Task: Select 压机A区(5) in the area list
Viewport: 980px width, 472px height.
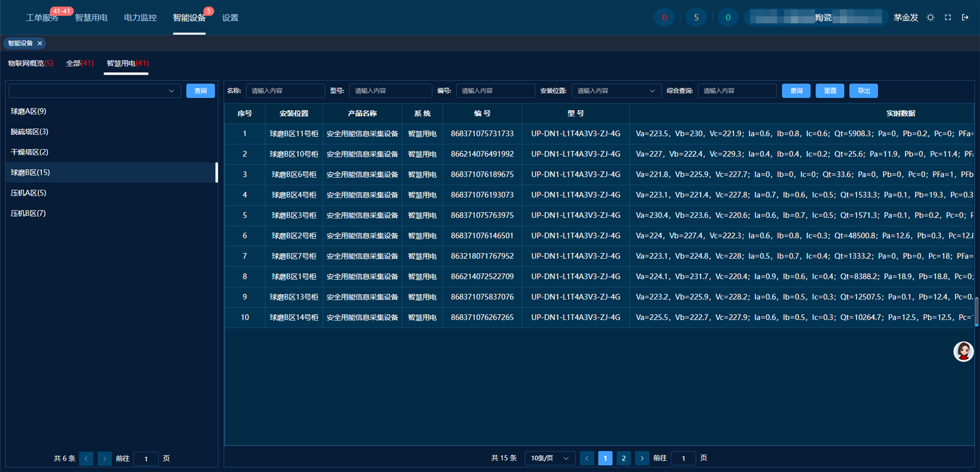Action: [x=29, y=193]
